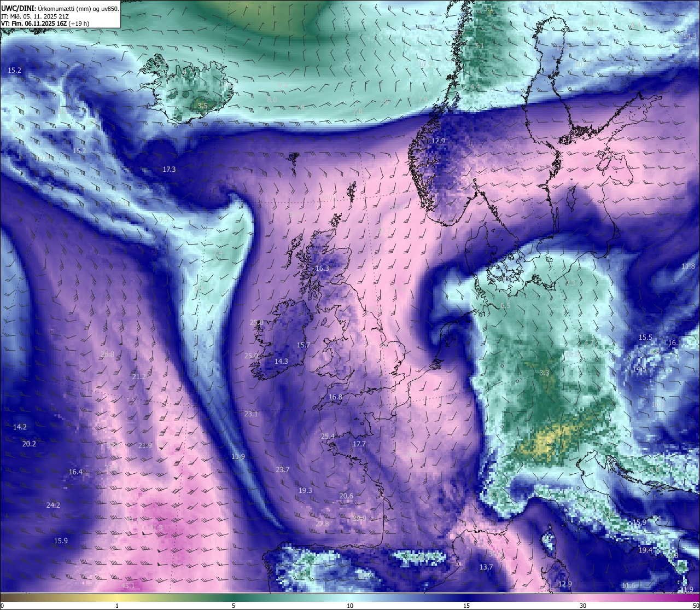Click the 16.8 value over southwest England

pos(335,397)
